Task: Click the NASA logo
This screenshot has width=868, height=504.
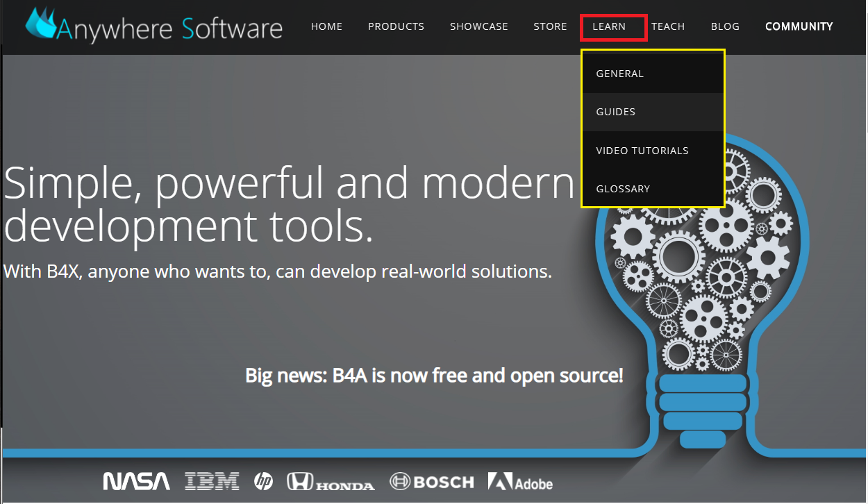Action: click(x=136, y=481)
